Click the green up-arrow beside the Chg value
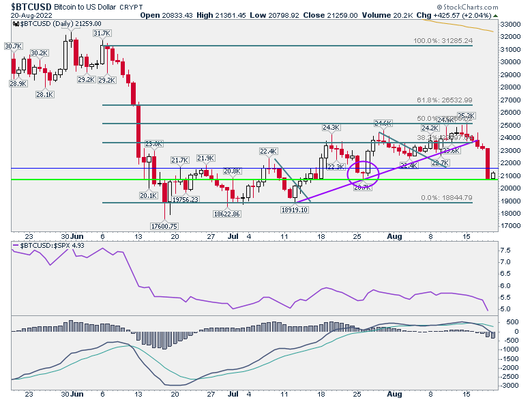Screen dimensions: 532x400 click(x=495, y=16)
